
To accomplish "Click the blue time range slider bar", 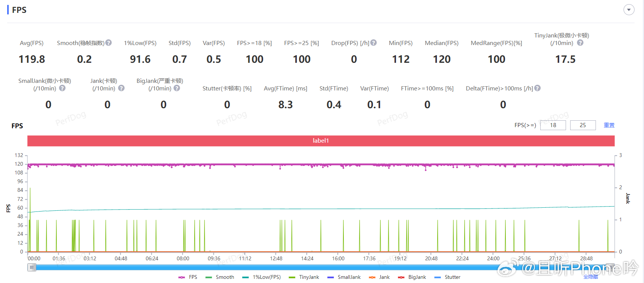I will [321, 267].
